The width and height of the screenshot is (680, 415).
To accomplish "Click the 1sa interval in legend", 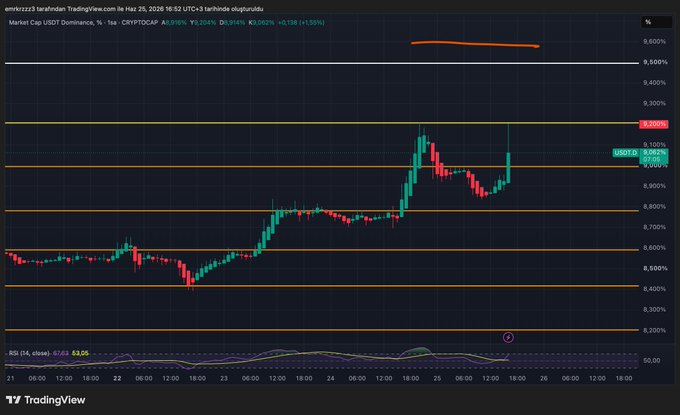I will pos(112,23).
